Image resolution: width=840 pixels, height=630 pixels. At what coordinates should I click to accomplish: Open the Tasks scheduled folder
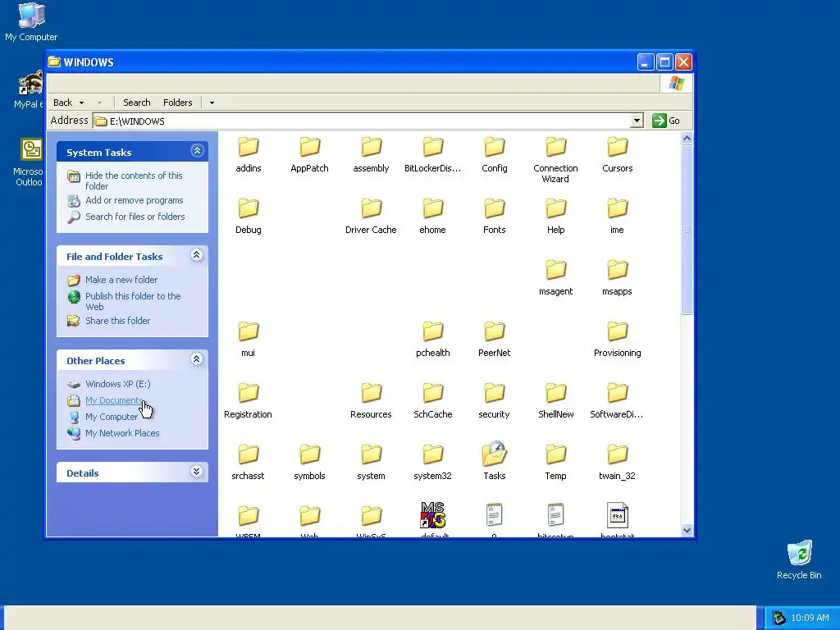pos(494,462)
